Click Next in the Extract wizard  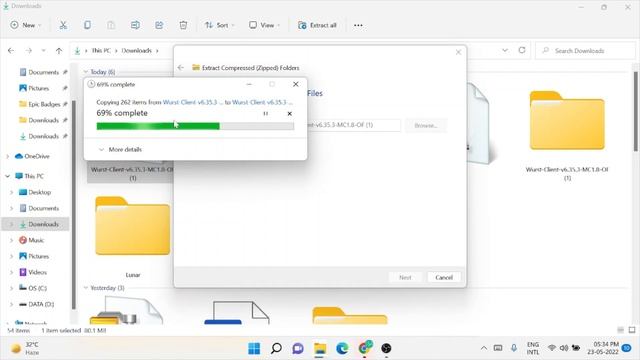405,278
